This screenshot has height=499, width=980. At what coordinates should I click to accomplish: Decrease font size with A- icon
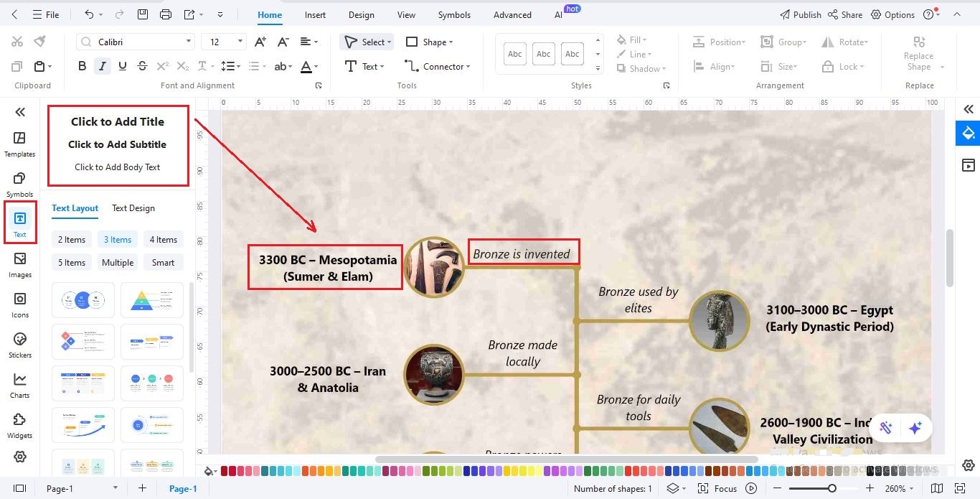[283, 42]
